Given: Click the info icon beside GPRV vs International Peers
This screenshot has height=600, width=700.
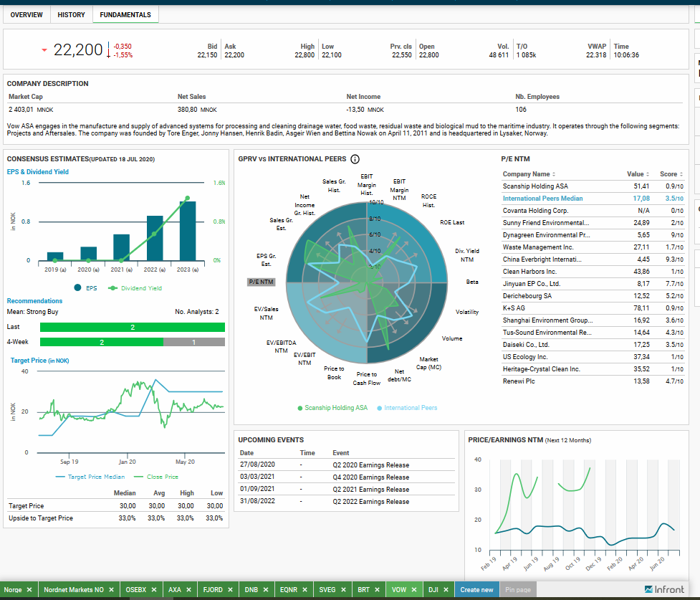Looking at the screenshot, I should (355, 159).
